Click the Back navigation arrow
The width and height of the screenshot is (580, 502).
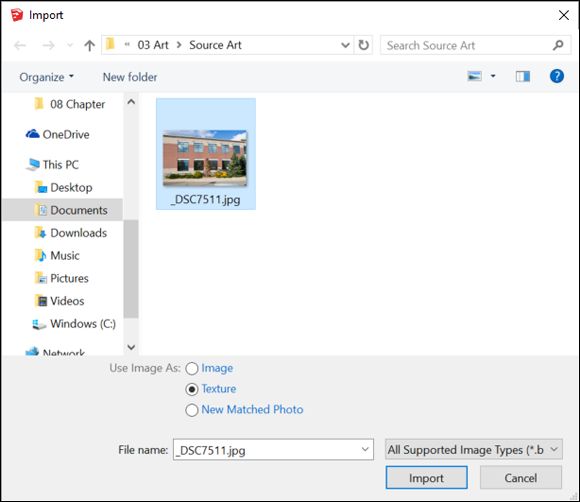[x=20, y=46]
